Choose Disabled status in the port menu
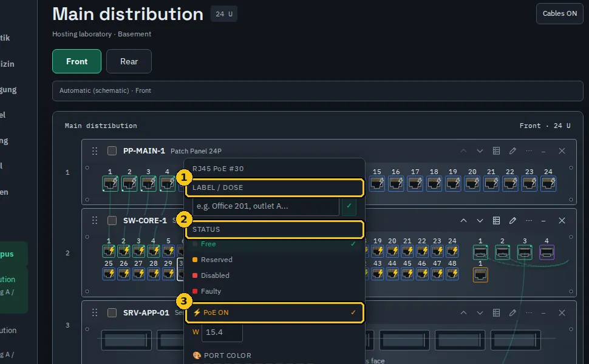The width and height of the screenshot is (589, 364). coord(274,275)
